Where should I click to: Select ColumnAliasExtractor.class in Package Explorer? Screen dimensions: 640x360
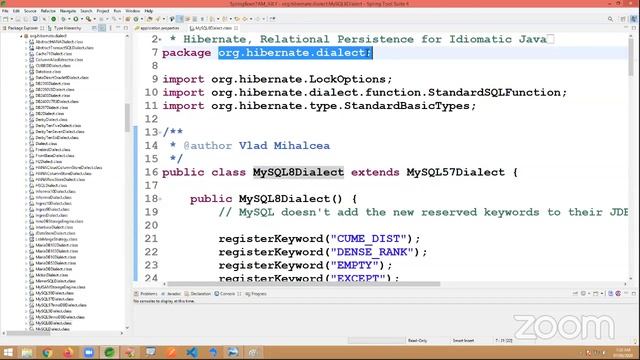coord(59,60)
